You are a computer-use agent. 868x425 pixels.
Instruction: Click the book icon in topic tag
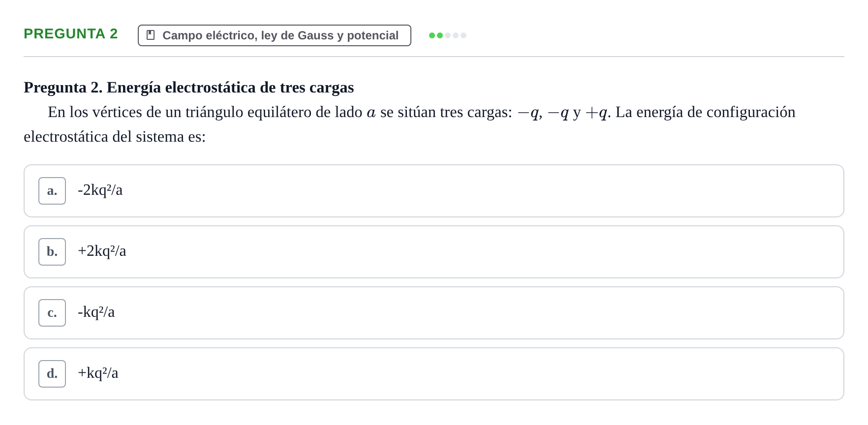151,35
